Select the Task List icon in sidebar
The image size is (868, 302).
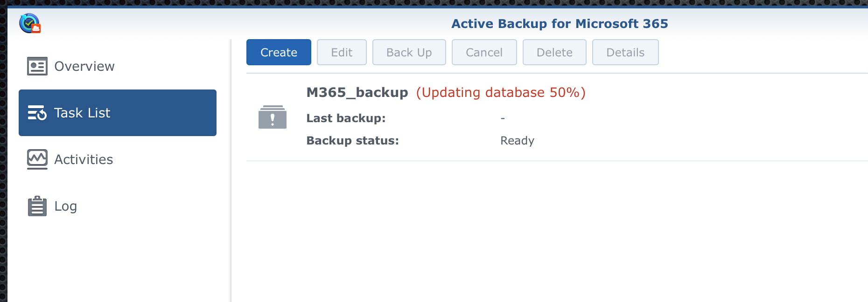tap(37, 113)
